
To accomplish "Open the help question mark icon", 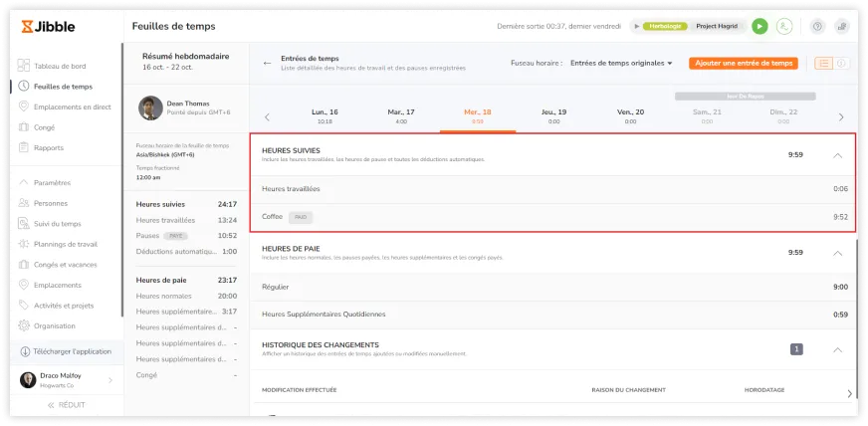I will click(818, 27).
